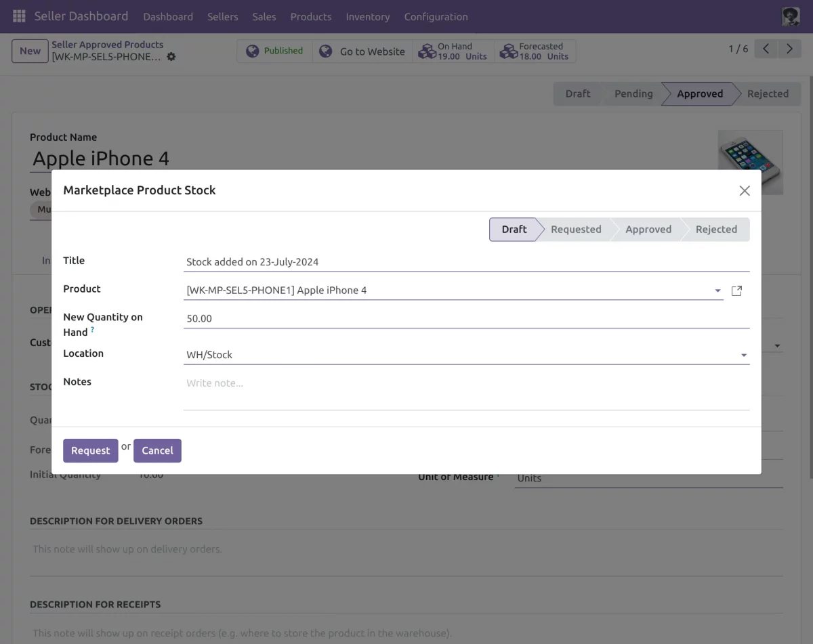The width and height of the screenshot is (813, 644).
Task: Select the Requested stage in dialog
Action: point(576,230)
